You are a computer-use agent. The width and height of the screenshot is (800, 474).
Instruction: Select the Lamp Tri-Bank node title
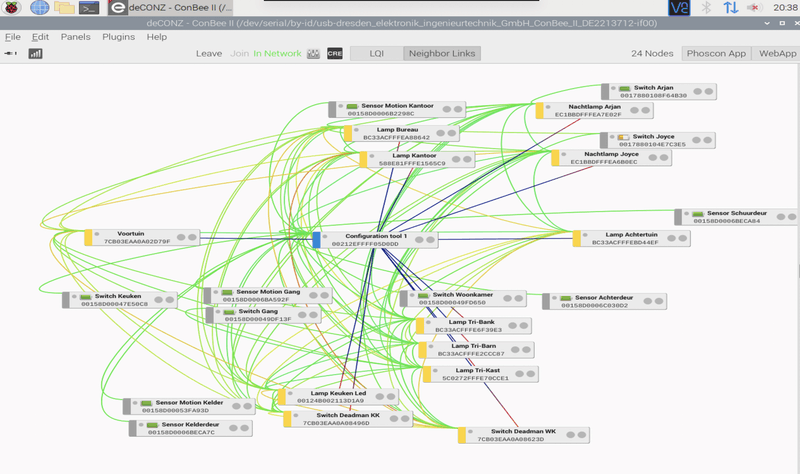[471, 322]
